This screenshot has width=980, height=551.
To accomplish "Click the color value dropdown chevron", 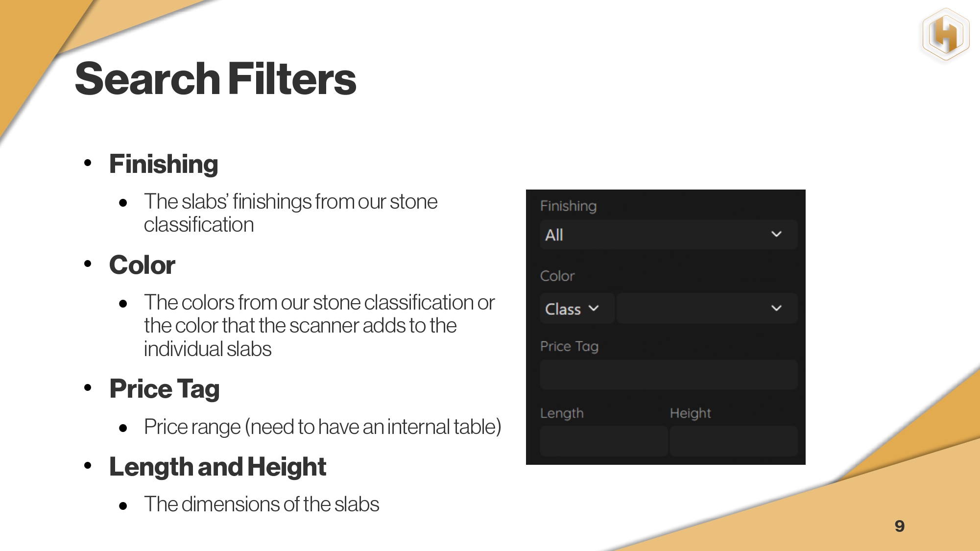I will 776,308.
